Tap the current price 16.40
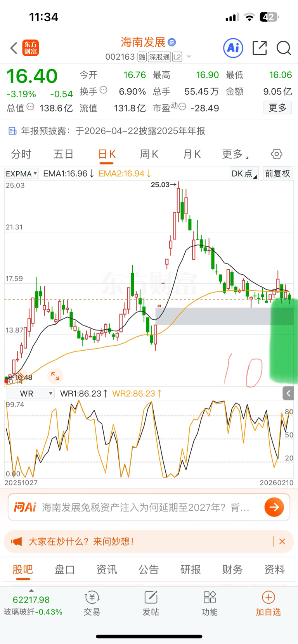The width and height of the screenshot is (298, 644). (32, 76)
